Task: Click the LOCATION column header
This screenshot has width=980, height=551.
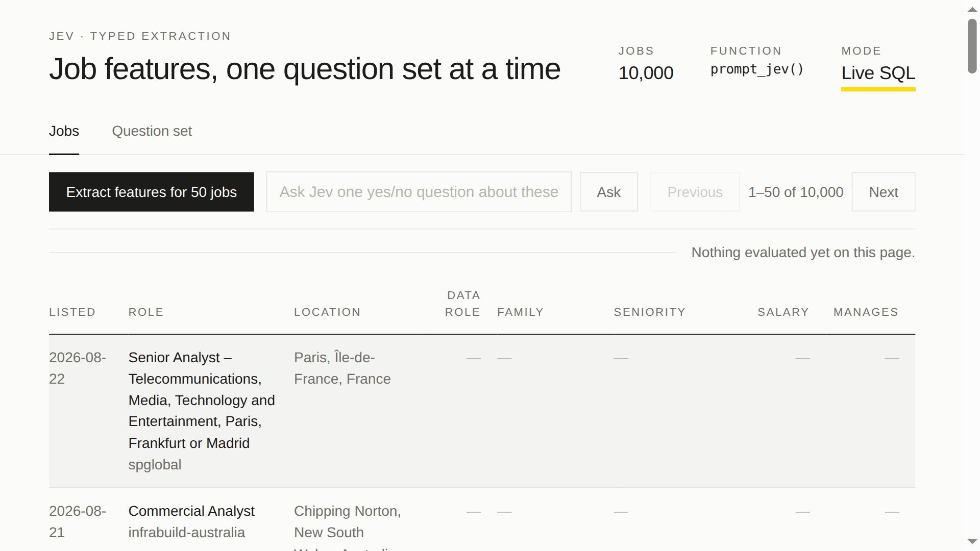Action: 327,312
